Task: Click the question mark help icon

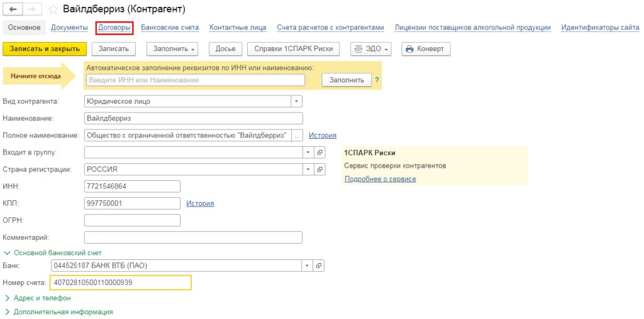Action: pyautogui.click(x=377, y=80)
